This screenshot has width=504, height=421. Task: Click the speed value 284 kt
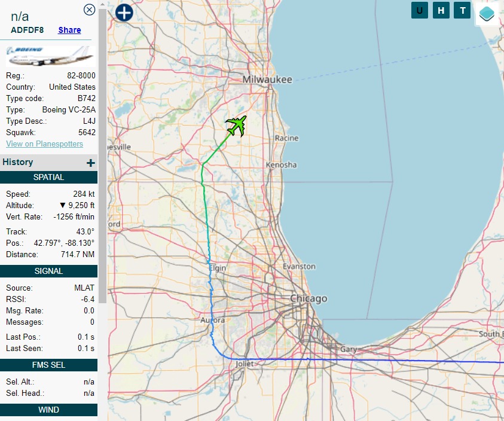click(x=84, y=194)
